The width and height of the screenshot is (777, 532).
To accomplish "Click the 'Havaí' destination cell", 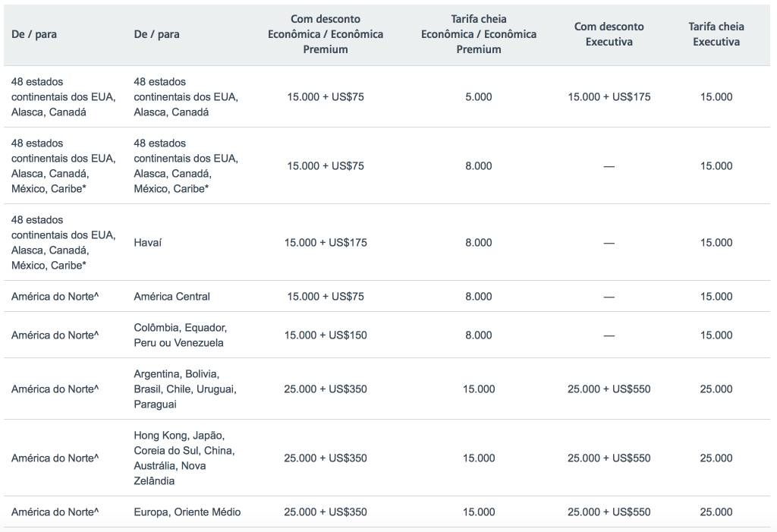I will point(148,242).
